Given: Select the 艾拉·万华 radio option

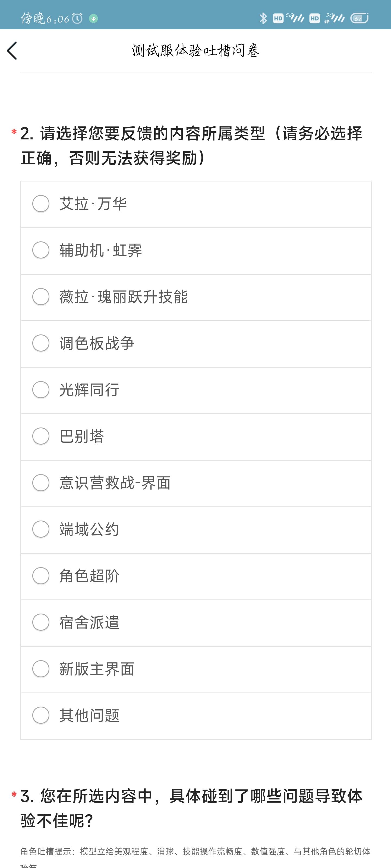Looking at the screenshot, I should click(x=196, y=204).
